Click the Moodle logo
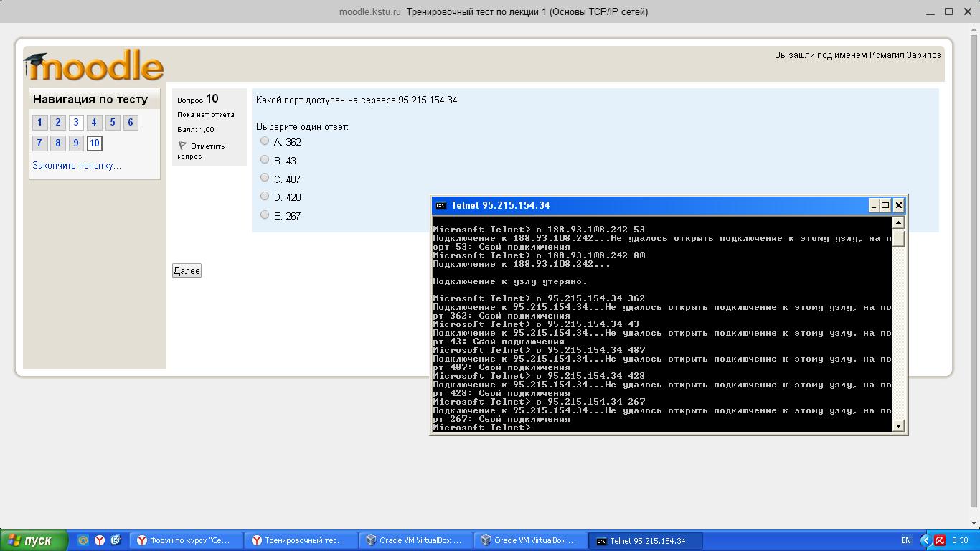The width and height of the screenshot is (980, 551). click(x=94, y=65)
